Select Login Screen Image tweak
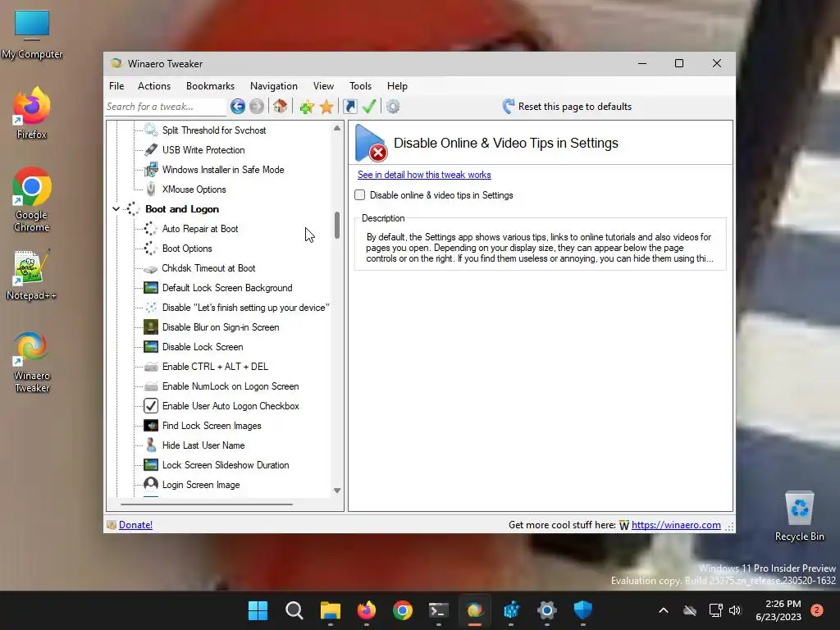The width and height of the screenshot is (840, 630). 201,485
